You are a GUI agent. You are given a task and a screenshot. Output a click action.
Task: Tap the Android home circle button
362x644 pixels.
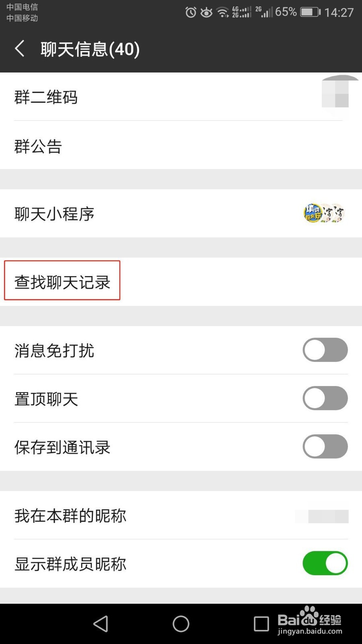click(181, 624)
